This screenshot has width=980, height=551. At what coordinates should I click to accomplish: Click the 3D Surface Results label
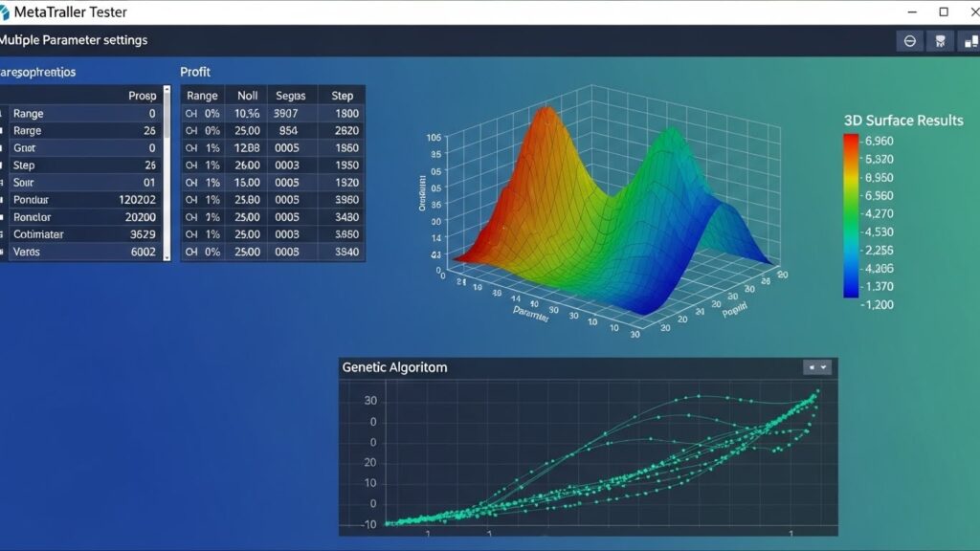pos(902,121)
